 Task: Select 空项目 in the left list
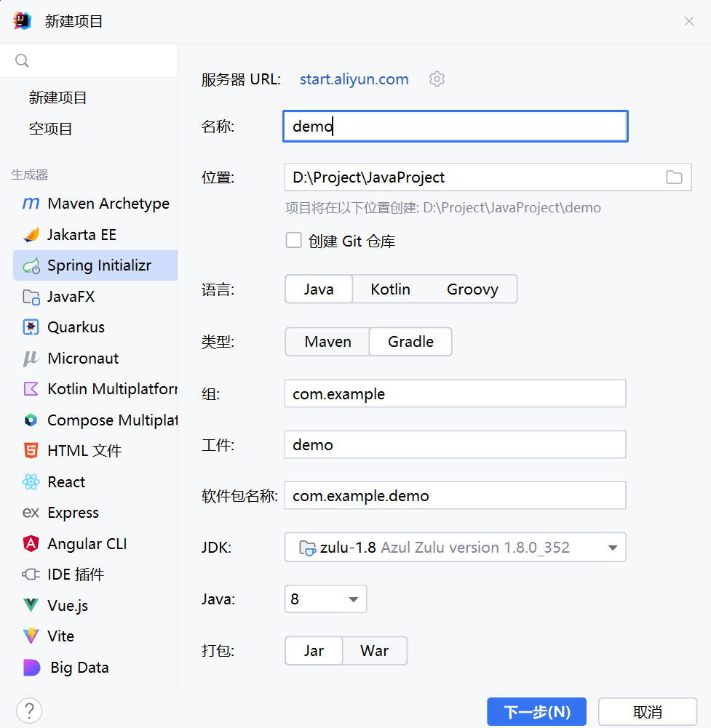51,129
